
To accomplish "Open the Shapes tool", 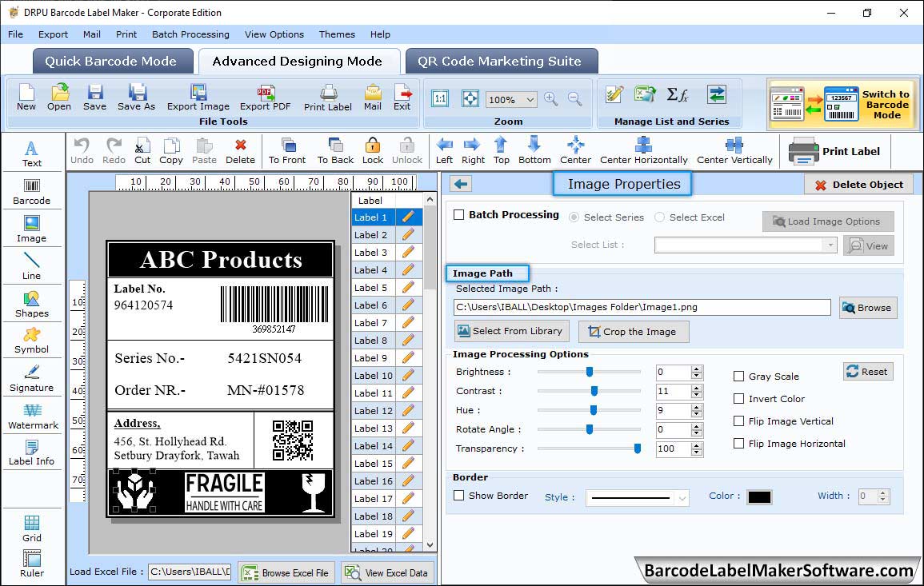I will click(x=32, y=304).
